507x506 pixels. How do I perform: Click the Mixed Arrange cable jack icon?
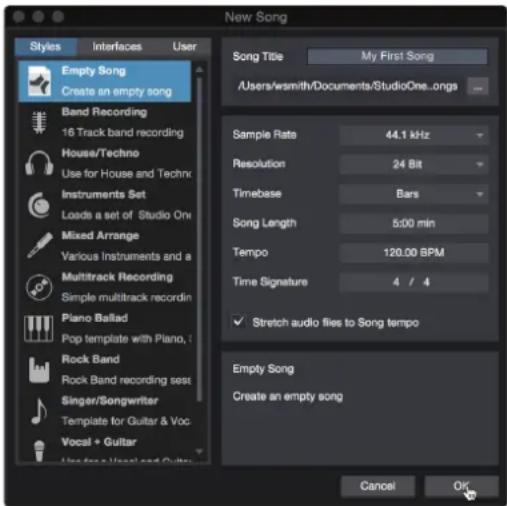click(x=40, y=246)
